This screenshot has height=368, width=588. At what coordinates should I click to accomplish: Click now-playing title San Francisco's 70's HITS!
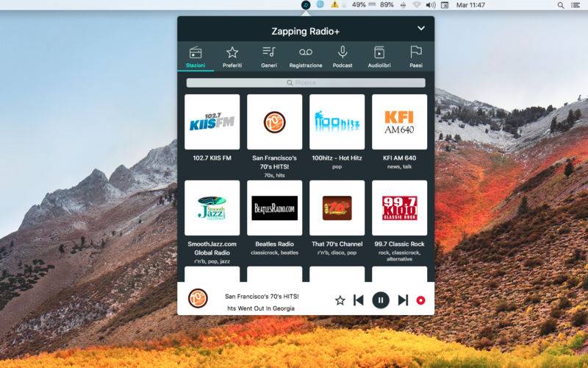262,297
